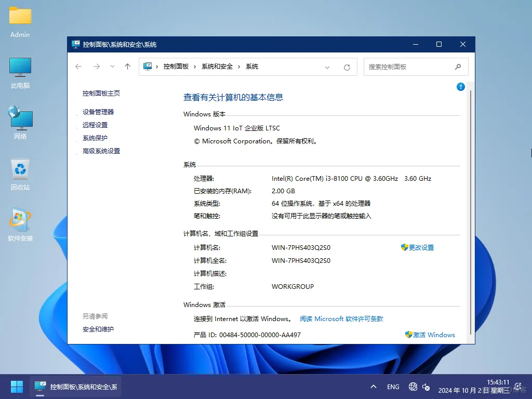Go back using the back arrow

click(78, 66)
